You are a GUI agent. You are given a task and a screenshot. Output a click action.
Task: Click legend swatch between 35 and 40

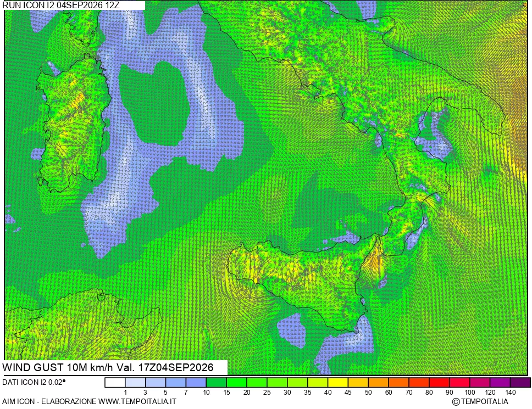pos(318,383)
